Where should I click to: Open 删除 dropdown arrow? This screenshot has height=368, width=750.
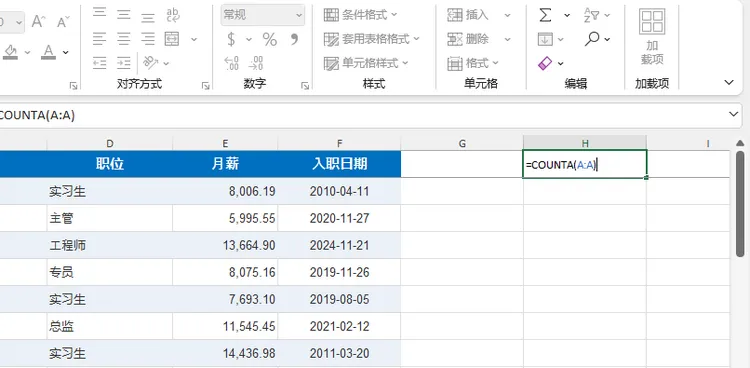(x=507, y=39)
